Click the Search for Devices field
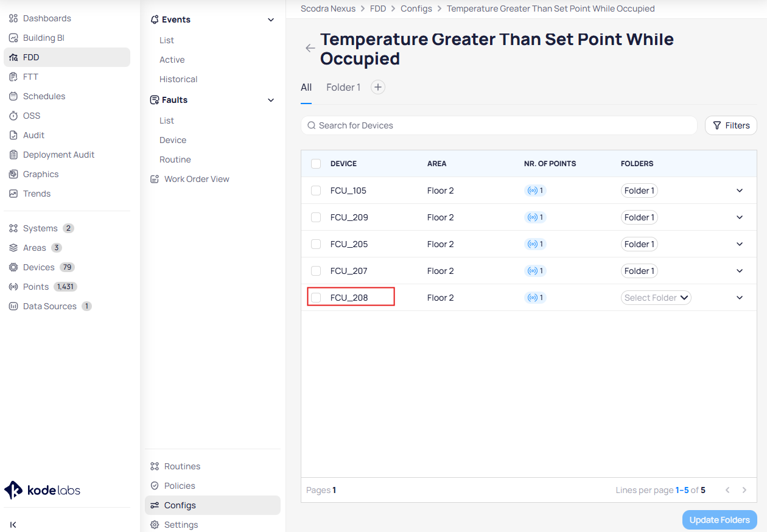This screenshot has width=767, height=532. pos(499,125)
